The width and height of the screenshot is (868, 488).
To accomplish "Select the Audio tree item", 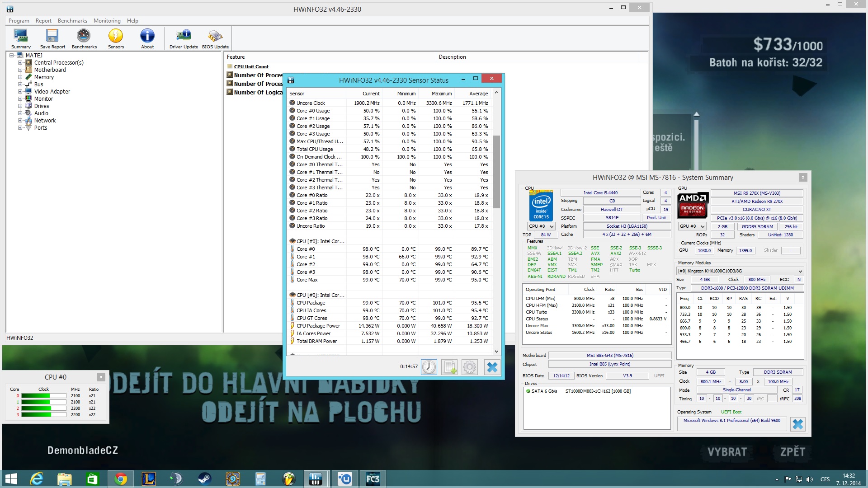I will (41, 113).
